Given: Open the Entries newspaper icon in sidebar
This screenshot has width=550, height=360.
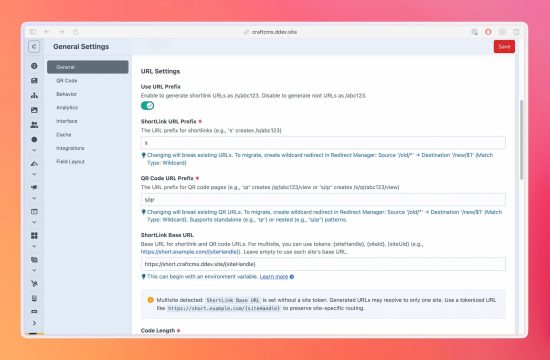Looking at the screenshot, I should [34, 81].
